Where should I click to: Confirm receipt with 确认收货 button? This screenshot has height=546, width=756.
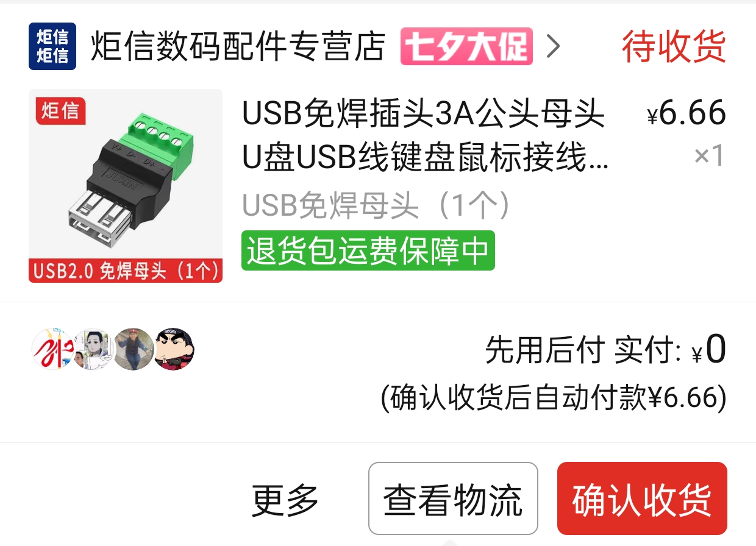point(642,498)
